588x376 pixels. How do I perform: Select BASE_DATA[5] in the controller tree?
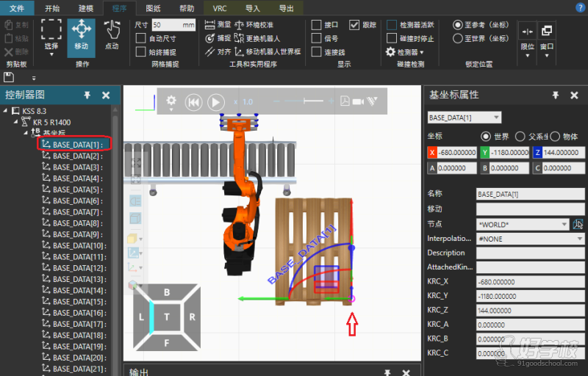(x=76, y=189)
